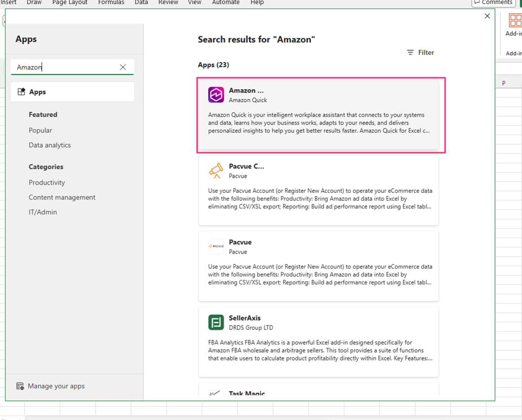Click the Pacvue logo icon
The width and height of the screenshot is (522, 420).
[x=216, y=246]
